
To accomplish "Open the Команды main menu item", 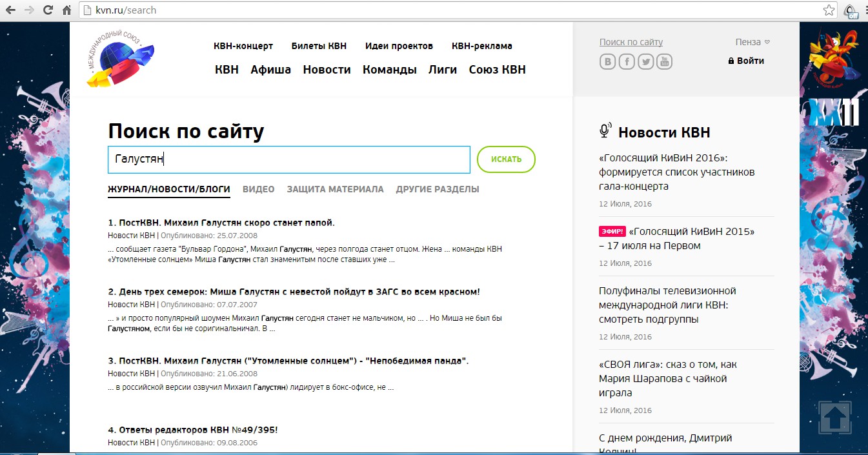I will (x=390, y=70).
